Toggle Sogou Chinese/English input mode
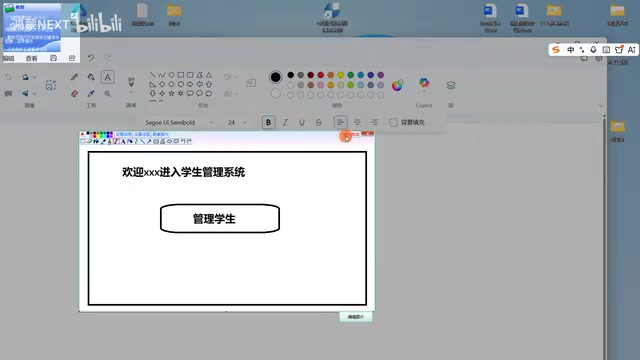 pyautogui.click(x=571, y=49)
